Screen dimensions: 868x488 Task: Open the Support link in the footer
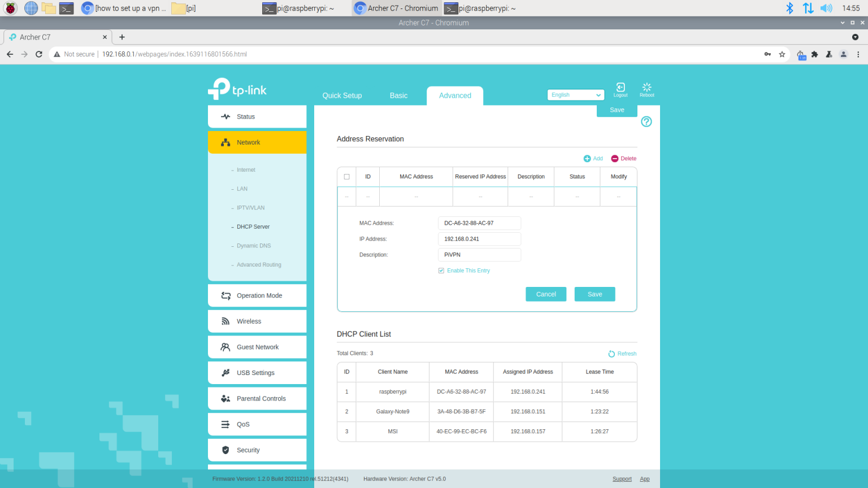(x=622, y=478)
